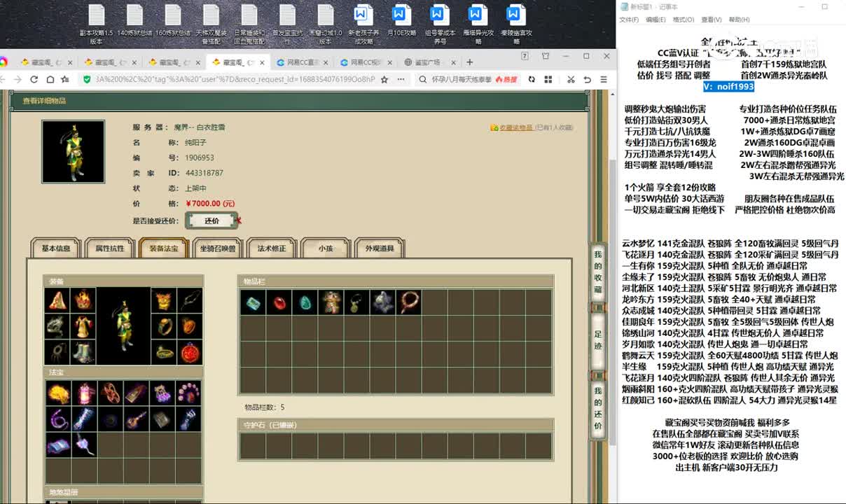Image resolution: width=846 pixels, height=504 pixels.
Task: Open the address bar more options (…)
Action: pyautogui.click(x=401, y=80)
